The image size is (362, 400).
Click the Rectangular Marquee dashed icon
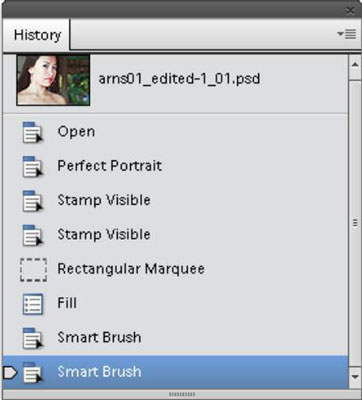[33, 269]
